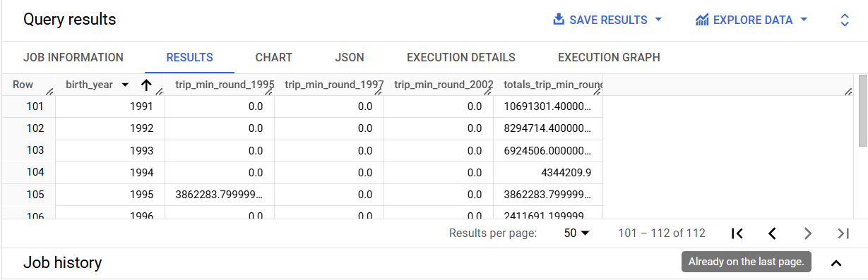Expand or collapse the query results panel
This screenshot has width=868, height=280.
click(x=845, y=20)
